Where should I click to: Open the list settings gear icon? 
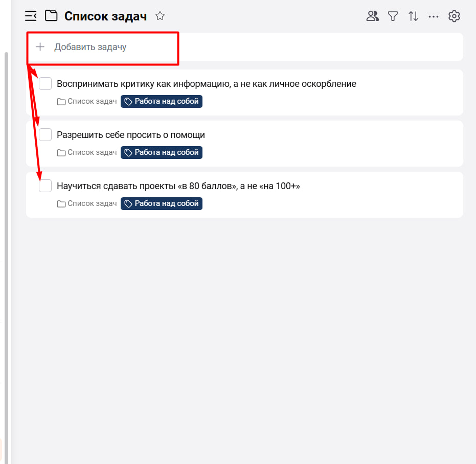pos(454,16)
